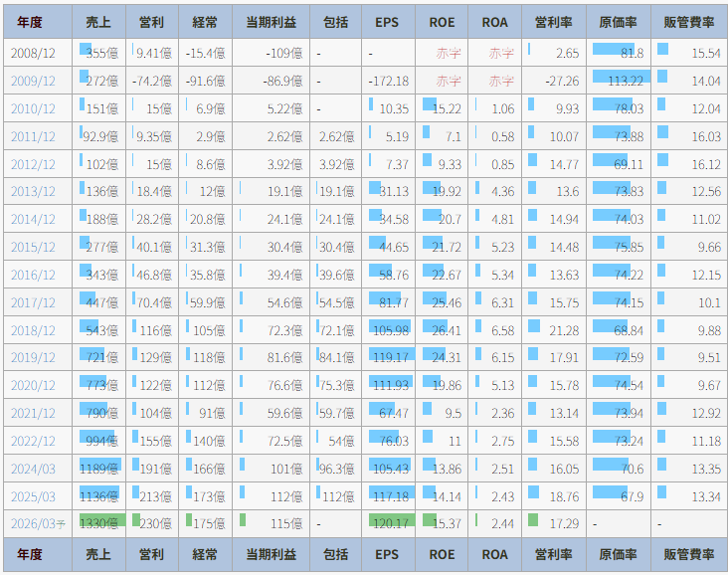Open the 2026/03 forecast year link
This screenshot has height=575, width=728.
[x=36, y=523]
